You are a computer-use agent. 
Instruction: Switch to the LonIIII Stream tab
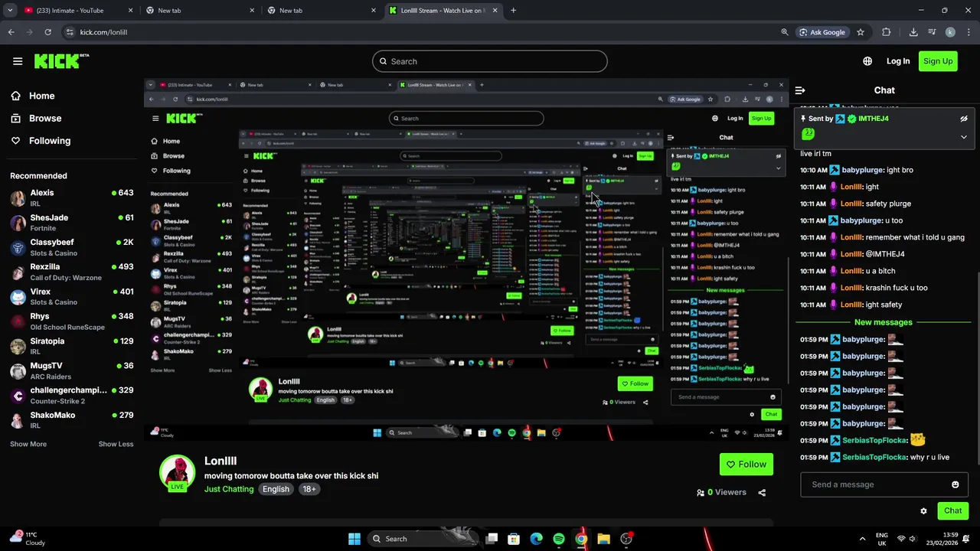tap(443, 11)
